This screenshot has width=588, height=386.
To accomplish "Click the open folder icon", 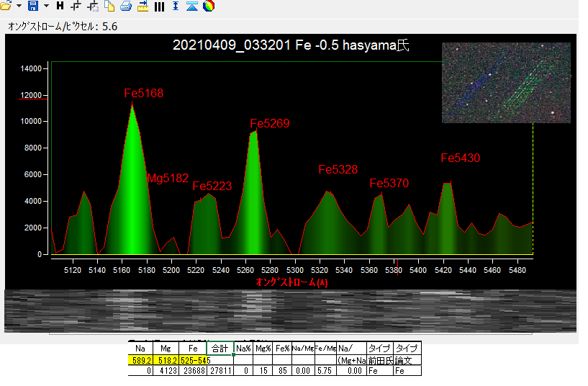I will coord(6,6).
